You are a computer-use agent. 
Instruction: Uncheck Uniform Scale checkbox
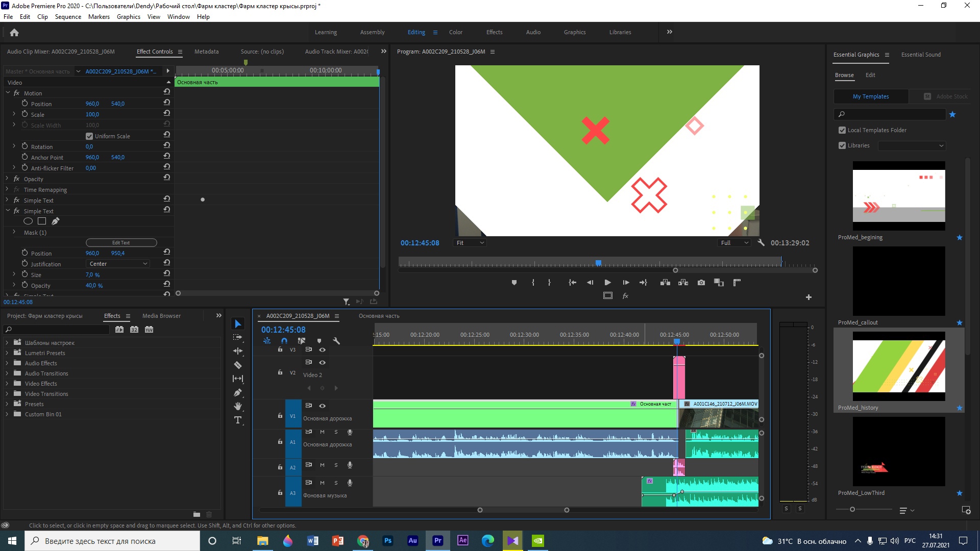(x=89, y=136)
